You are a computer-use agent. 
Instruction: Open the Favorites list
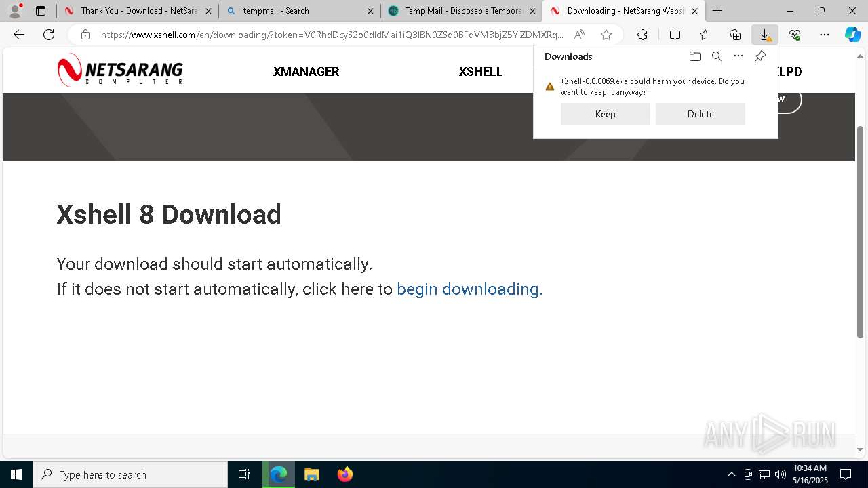[x=705, y=35]
